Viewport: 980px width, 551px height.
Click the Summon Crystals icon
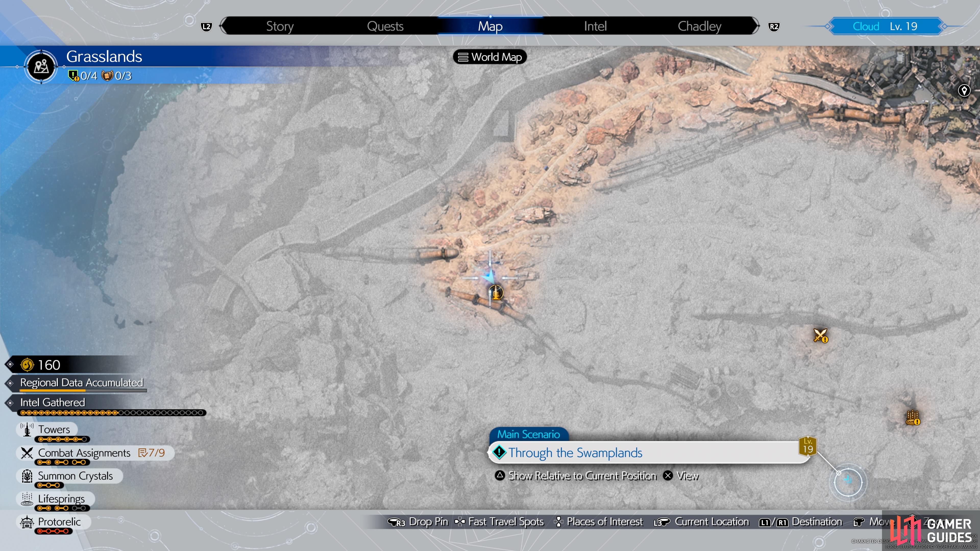coord(27,476)
